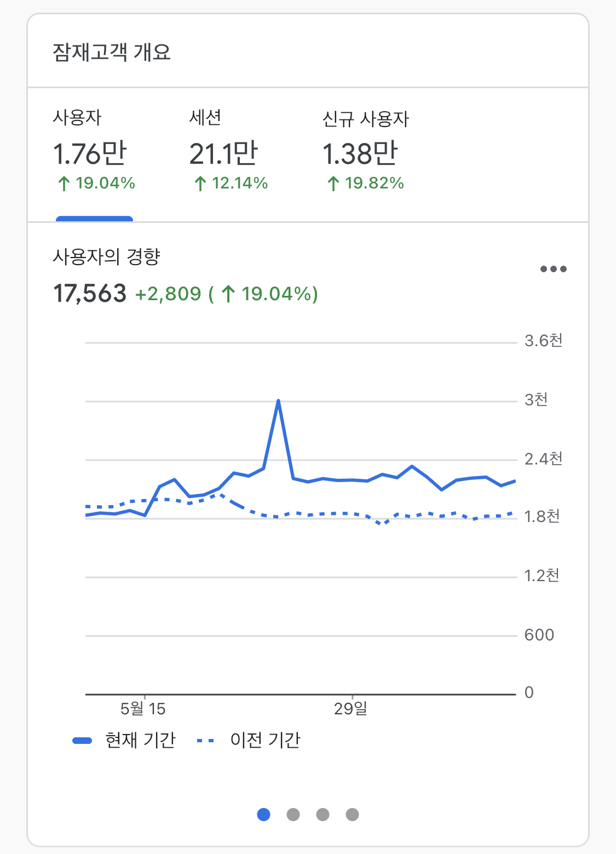Go to the fourth carousel page dot

(352, 815)
